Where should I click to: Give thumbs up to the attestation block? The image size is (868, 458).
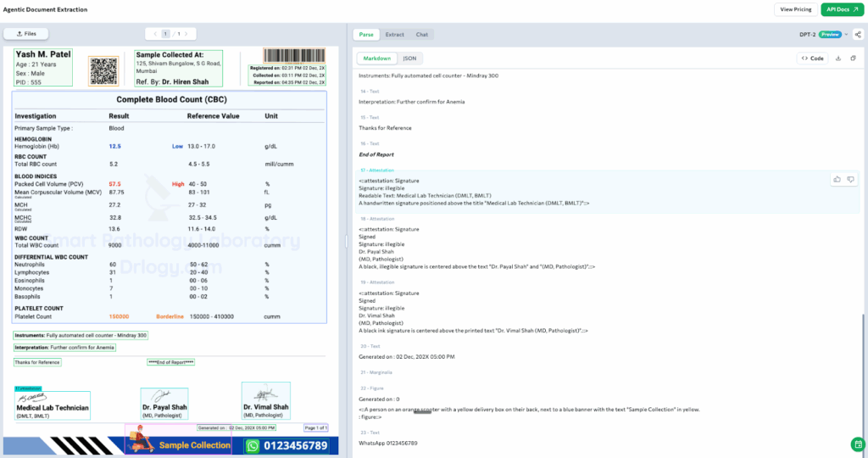[x=837, y=180]
